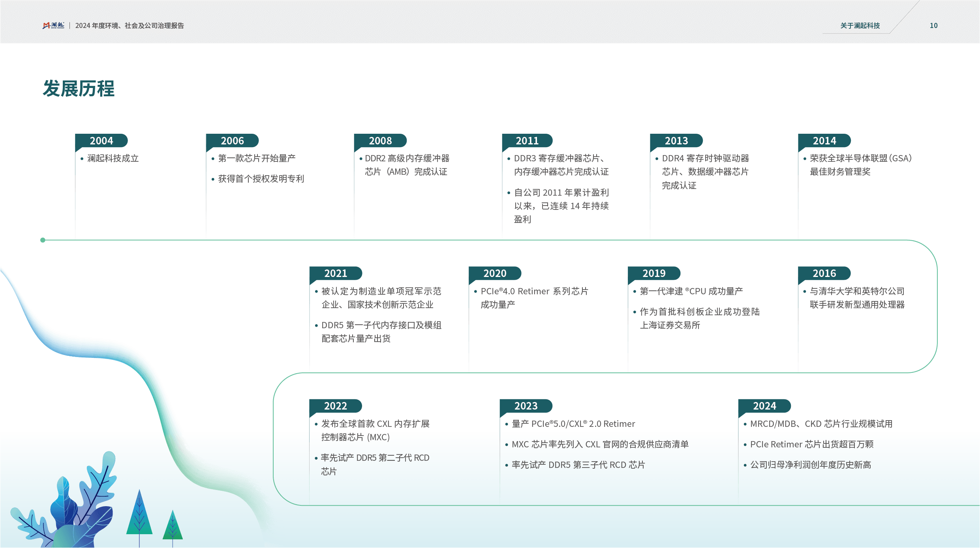Open the 关于澜起科技 section tab
The width and height of the screenshot is (980, 548).
tap(860, 26)
